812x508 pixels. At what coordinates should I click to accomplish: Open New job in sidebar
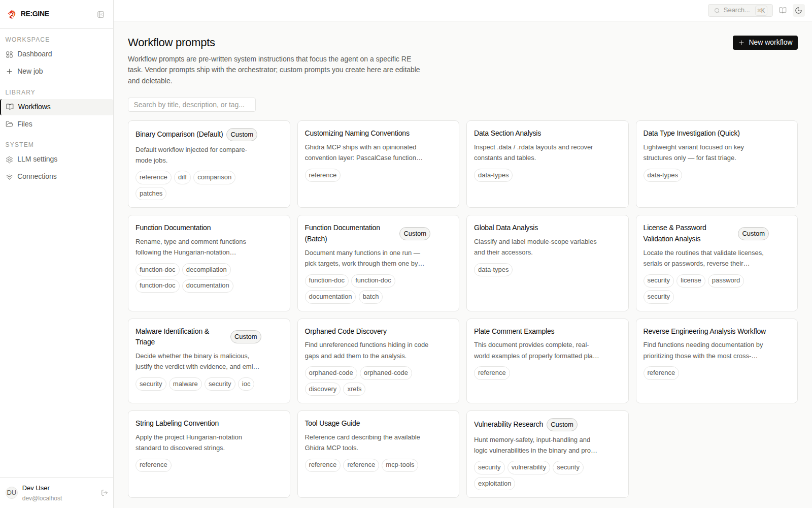click(x=57, y=72)
